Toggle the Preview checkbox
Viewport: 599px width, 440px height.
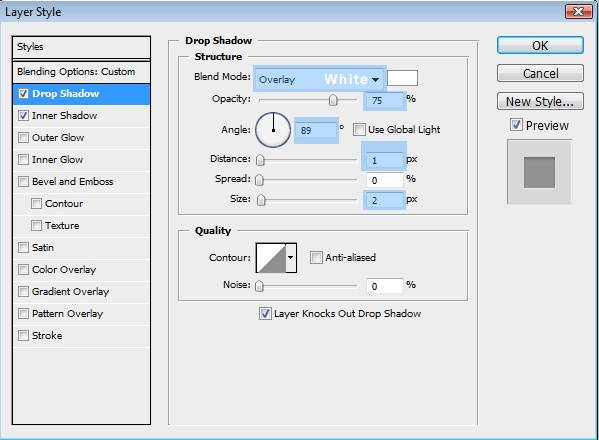pos(516,125)
